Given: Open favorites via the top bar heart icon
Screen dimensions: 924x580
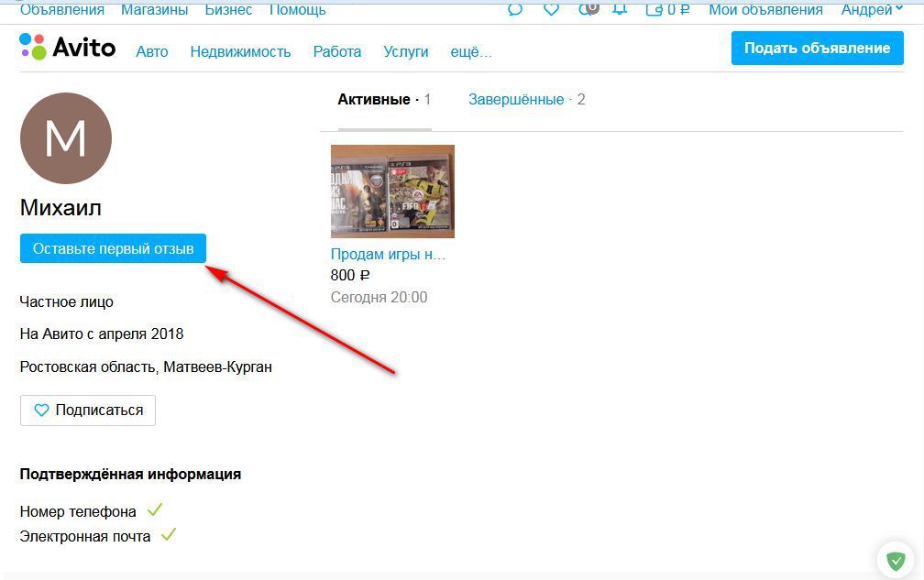Looking at the screenshot, I should click(551, 9).
